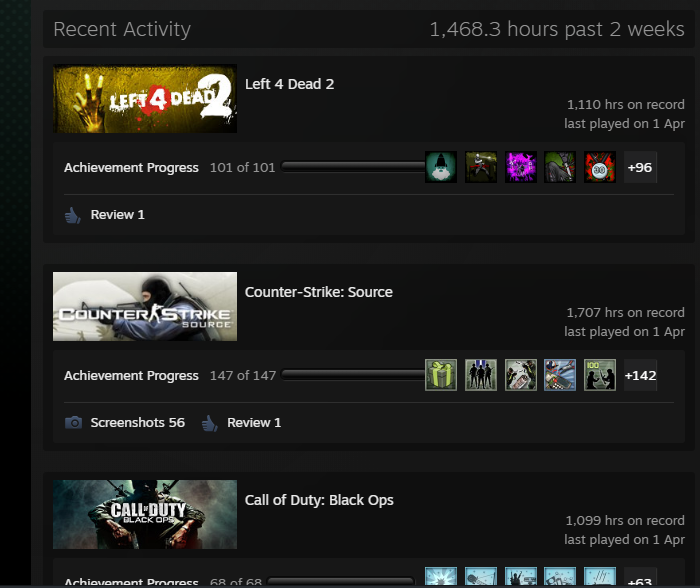Open the gift box Counter-Strike achievement icon
The width and height of the screenshot is (700, 588).
coord(441,375)
